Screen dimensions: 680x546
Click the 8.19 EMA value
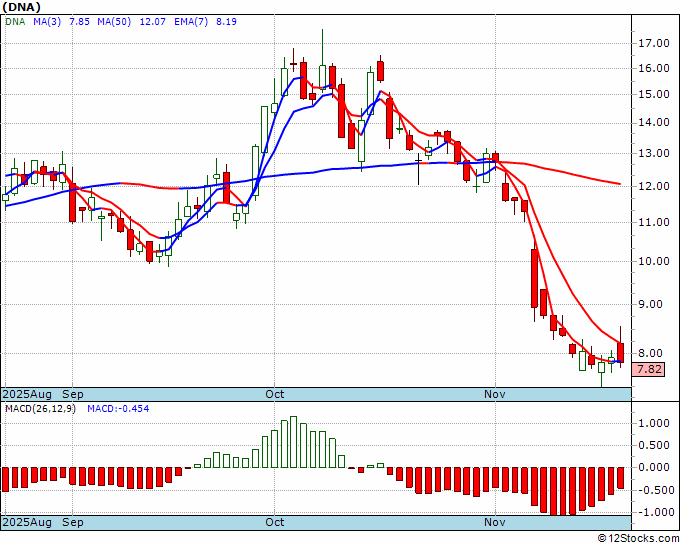pyautogui.click(x=226, y=21)
